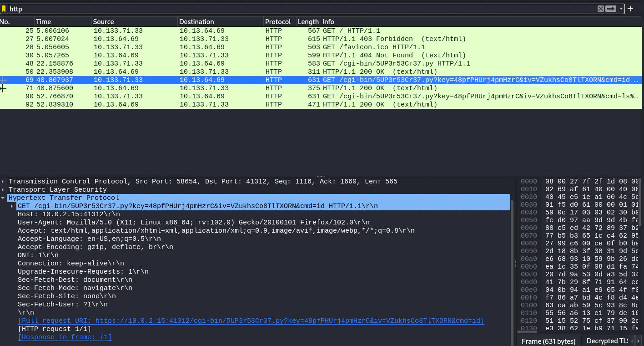Click the display filter bookmark icon
The image size is (644, 346).
tap(4, 9)
